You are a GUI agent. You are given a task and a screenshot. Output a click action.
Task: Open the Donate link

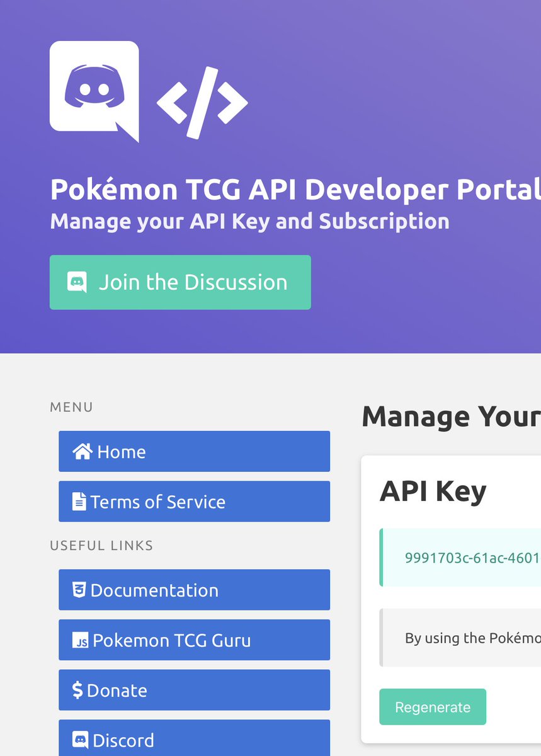(194, 690)
